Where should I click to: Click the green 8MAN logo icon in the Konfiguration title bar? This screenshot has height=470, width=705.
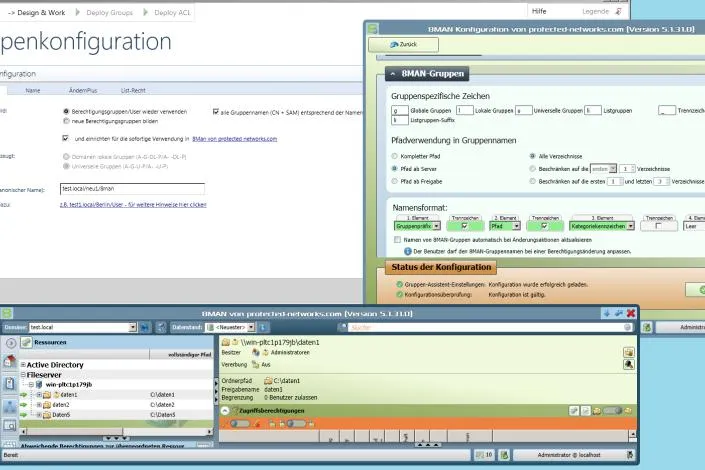click(x=372, y=29)
